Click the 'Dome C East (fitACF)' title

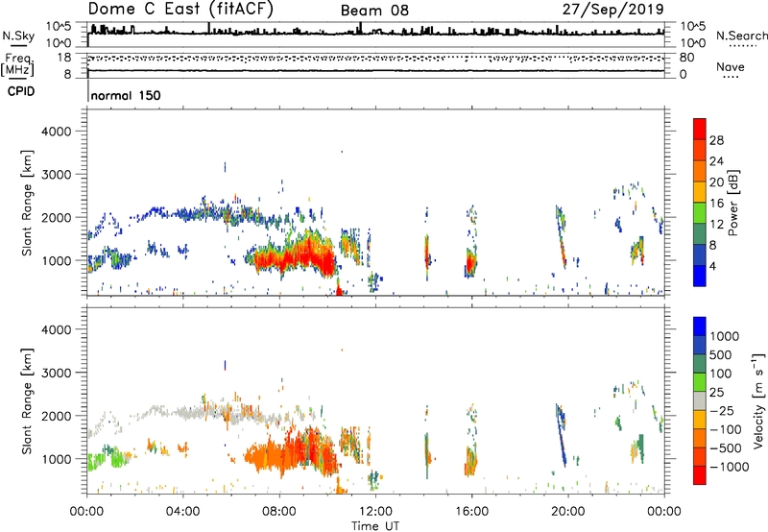point(180,10)
